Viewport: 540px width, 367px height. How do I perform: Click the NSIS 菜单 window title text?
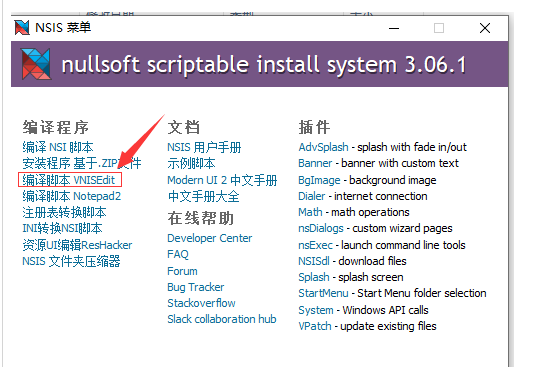pyautogui.click(x=63, y=28)
